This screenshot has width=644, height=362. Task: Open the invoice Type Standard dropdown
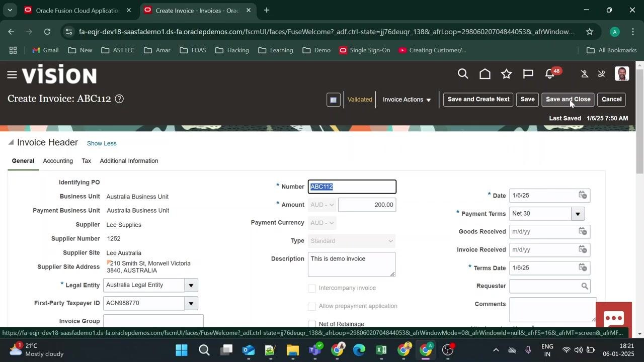(x=352, y=241)
